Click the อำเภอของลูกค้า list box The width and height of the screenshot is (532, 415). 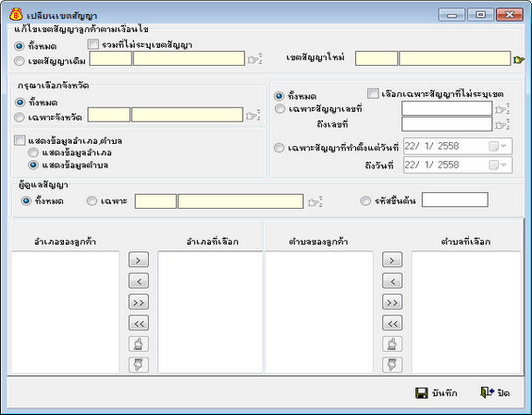tap(65, 311)
